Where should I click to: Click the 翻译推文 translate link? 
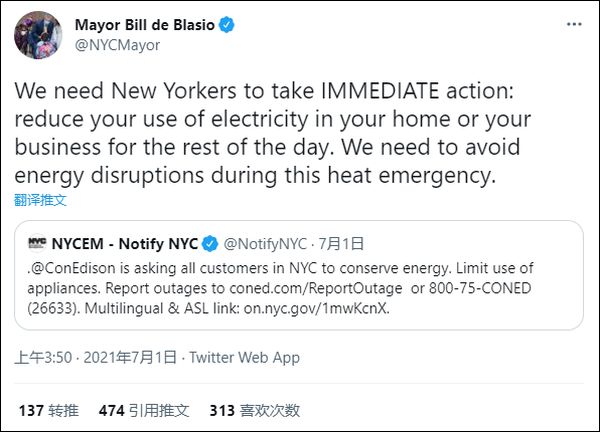(x=40, y=199)
